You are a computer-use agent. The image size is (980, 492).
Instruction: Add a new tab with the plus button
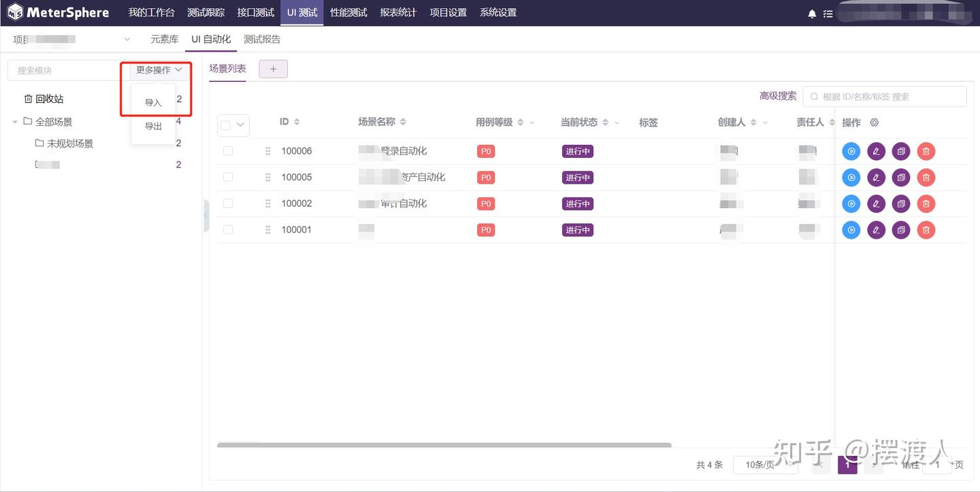[x=274, y=69]
